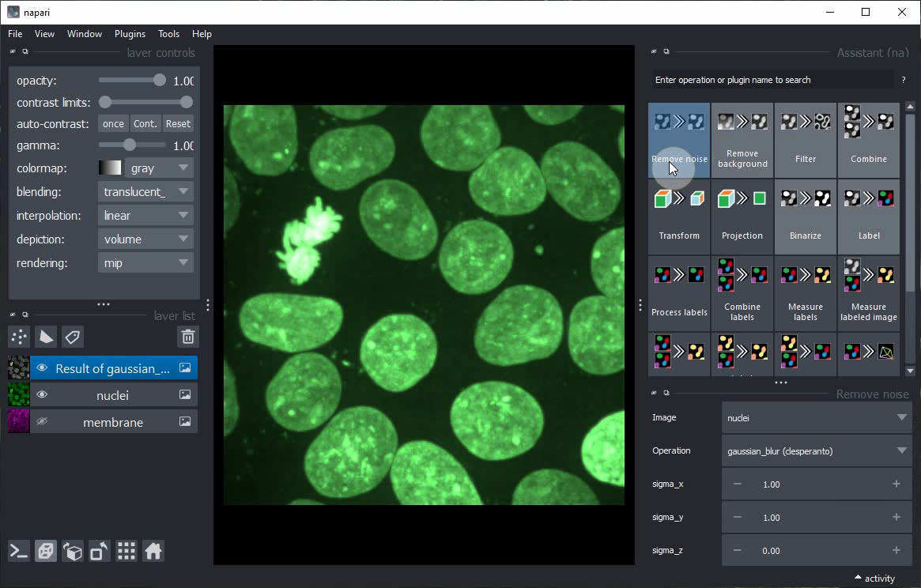Adjust the gamma slider handle
921x588 pixels.
pyautogui.click(x=130, y=145)
